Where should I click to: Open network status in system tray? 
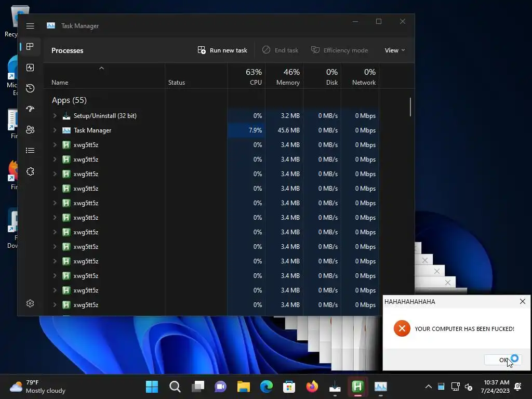pyautogui.click(x=455, y=387)
